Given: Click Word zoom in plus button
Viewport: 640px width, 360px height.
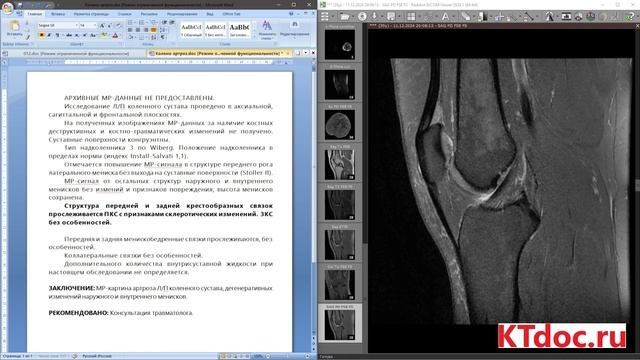Looking at the screenshot, I should [307, 356].
